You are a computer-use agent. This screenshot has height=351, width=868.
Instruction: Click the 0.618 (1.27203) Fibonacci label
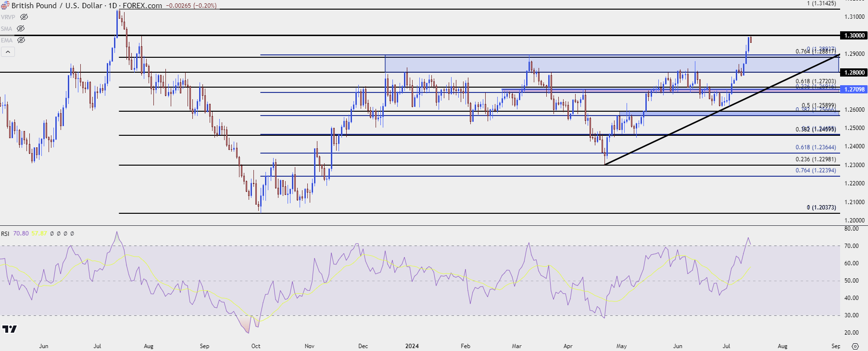[816, 82]
